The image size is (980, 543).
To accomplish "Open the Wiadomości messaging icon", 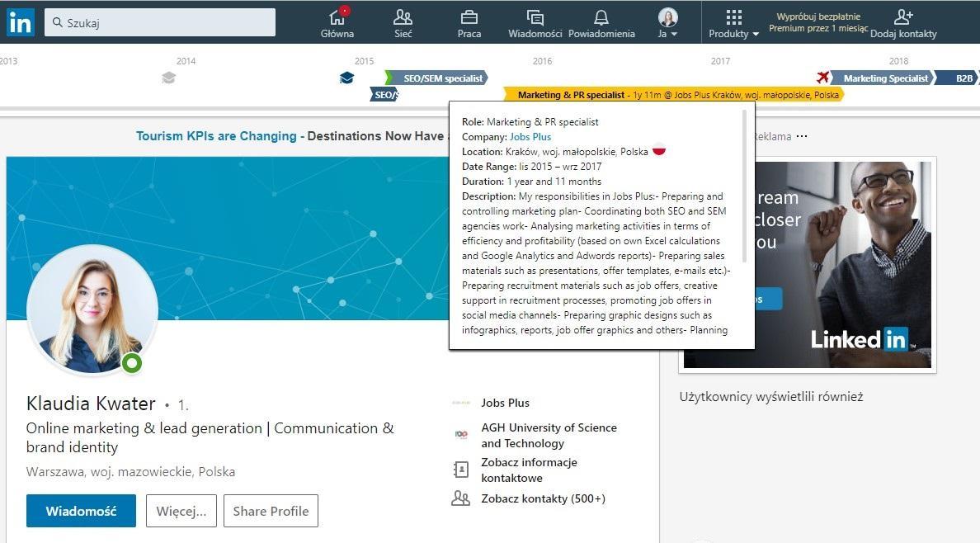I will coord(535,17).
